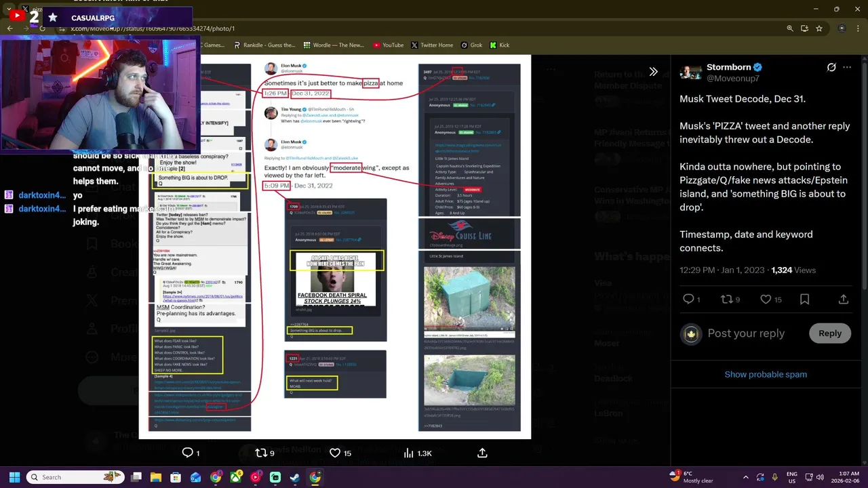
Task: Click the Reply button
Action: pyautogui.click(x=829, y=333)
